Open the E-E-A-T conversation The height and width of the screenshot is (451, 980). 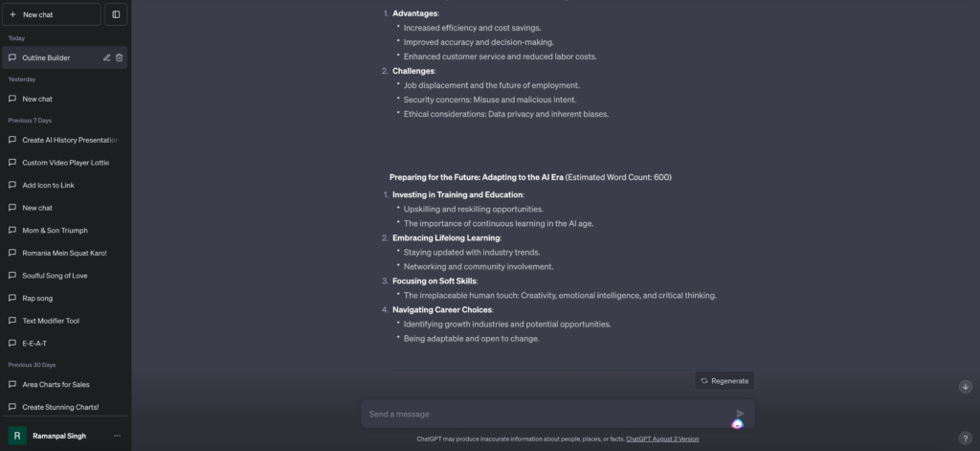[34, 343]
